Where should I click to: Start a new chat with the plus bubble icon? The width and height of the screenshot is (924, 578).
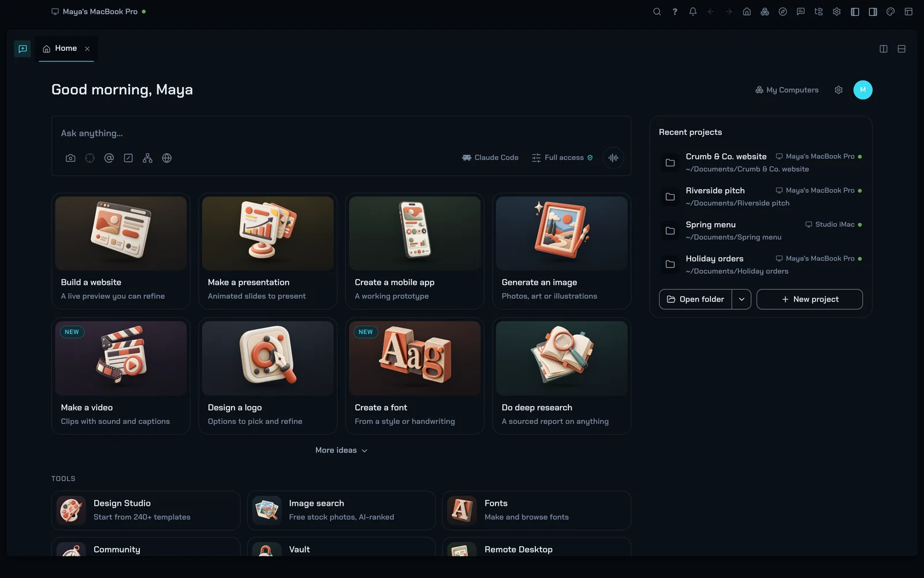click(23, 49)
